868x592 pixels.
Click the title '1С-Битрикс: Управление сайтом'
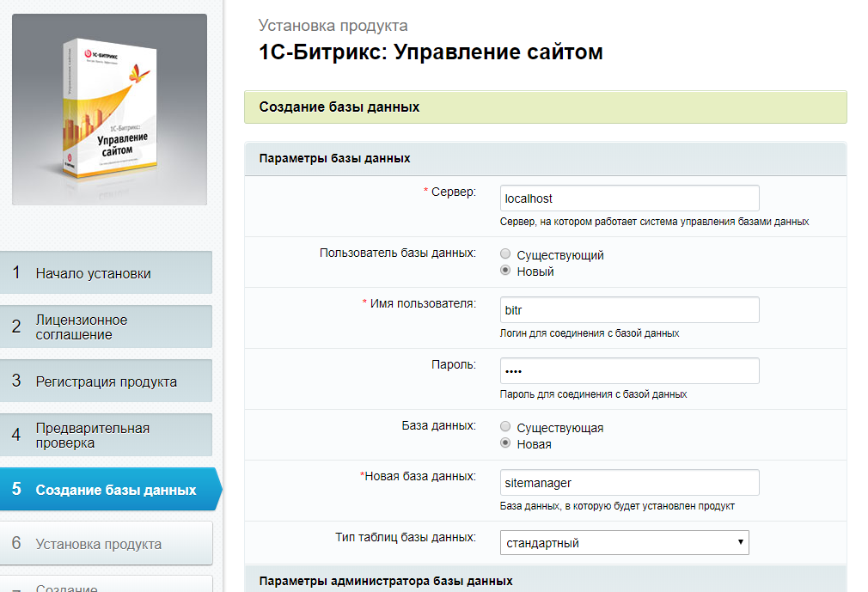(x=431, y=52)
